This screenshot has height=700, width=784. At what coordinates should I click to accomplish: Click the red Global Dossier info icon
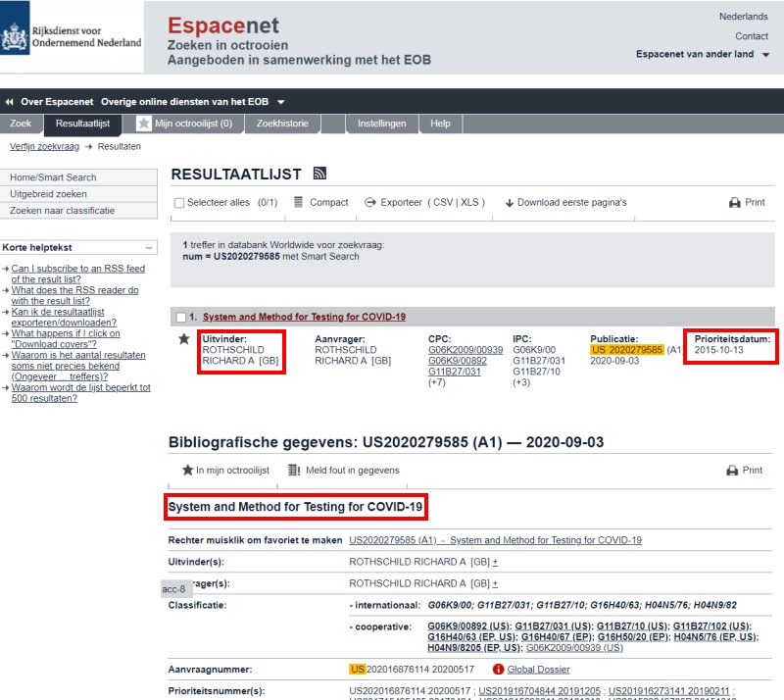pos(498,669)
